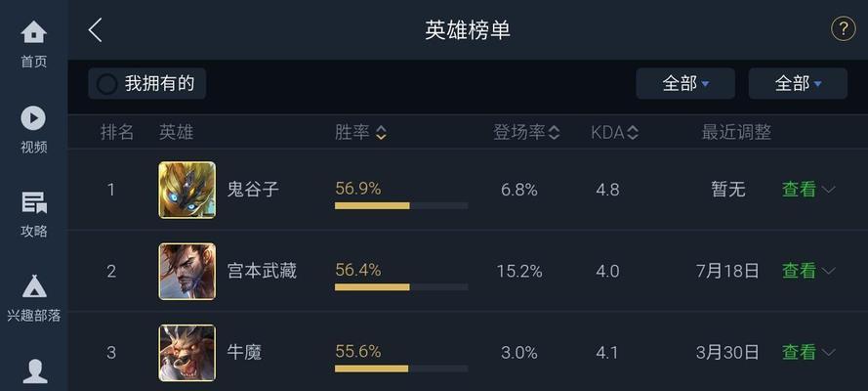Click 鬼谷子 win rate progress bar
Image resolution: width=868 pixels, height=391 pixels.
[x=401, y=205]
